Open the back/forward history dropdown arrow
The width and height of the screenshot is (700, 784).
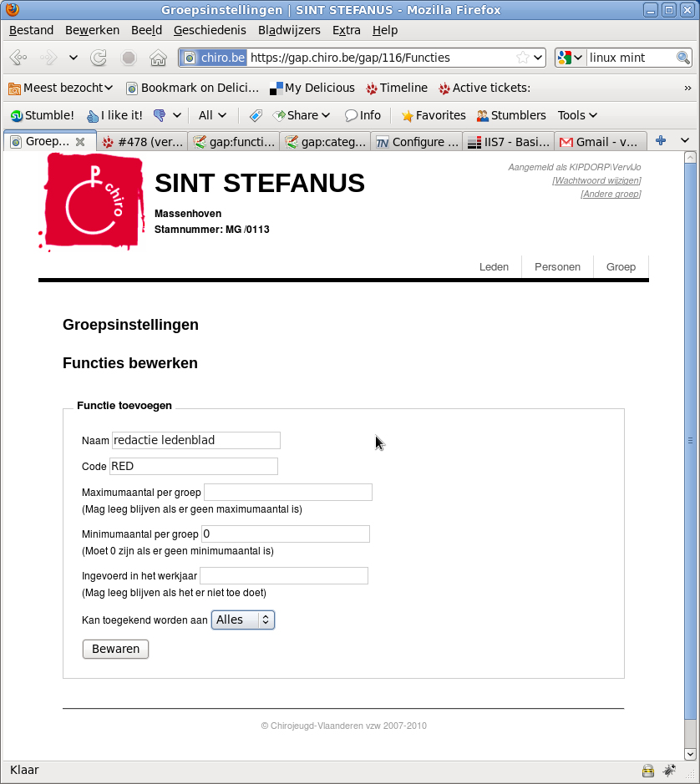click(x=74, y=58)
